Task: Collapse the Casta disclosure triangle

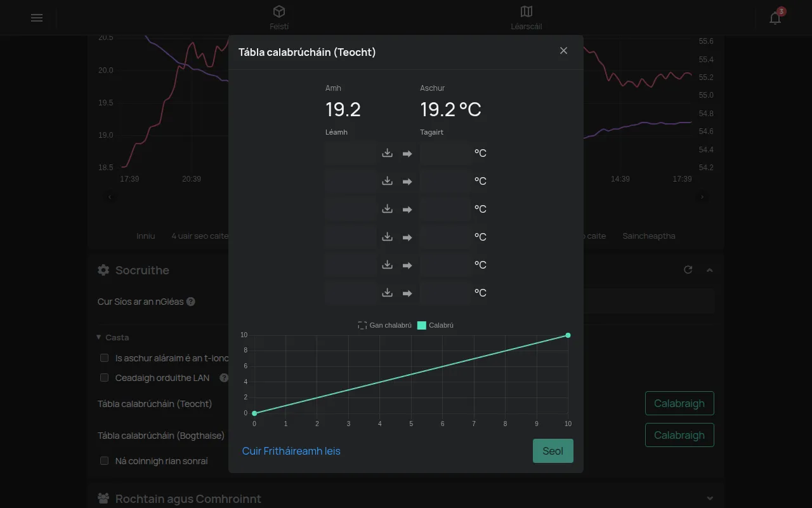Action: [x=99, y=337]
